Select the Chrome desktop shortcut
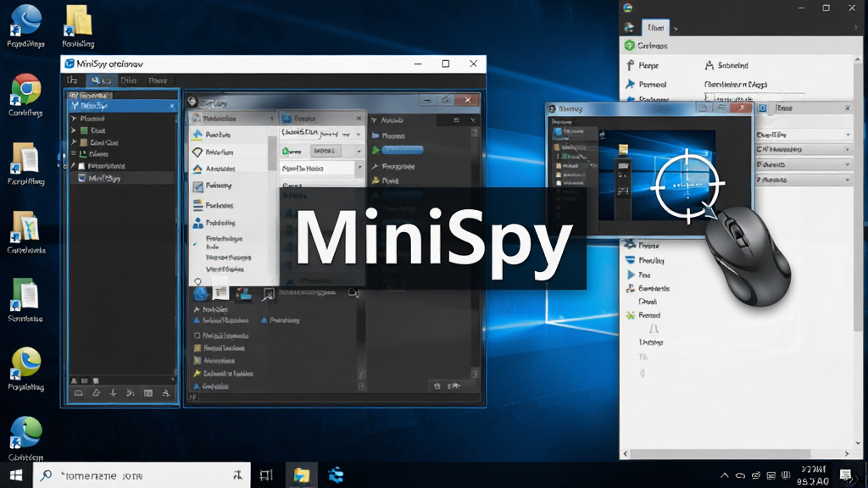Screen dimensions: 868x488 [x=25, y=94]
